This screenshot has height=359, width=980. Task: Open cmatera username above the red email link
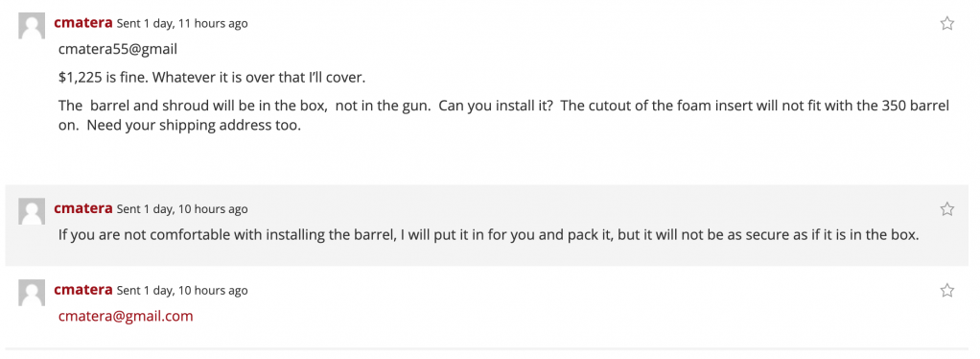click(x=83, y=289)
